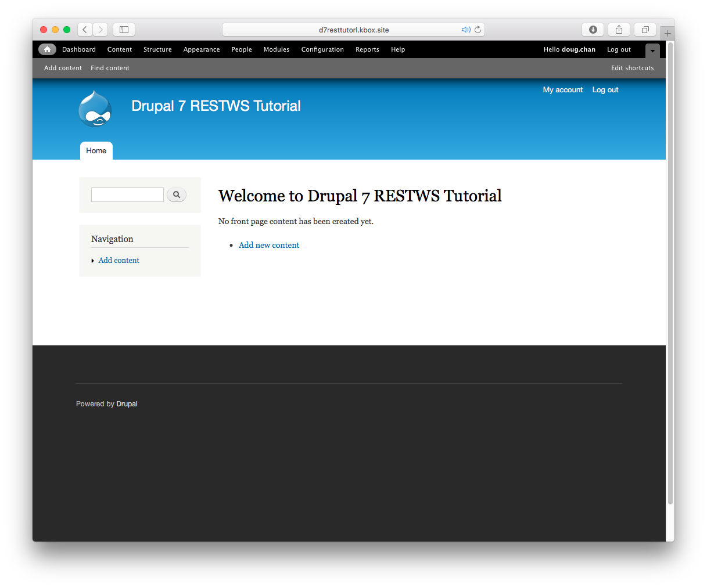The height and width of the screenshot is (588, 707).
Task: Click the Welcome to Drupal 7 heading
Action: (x=360, y=196)
